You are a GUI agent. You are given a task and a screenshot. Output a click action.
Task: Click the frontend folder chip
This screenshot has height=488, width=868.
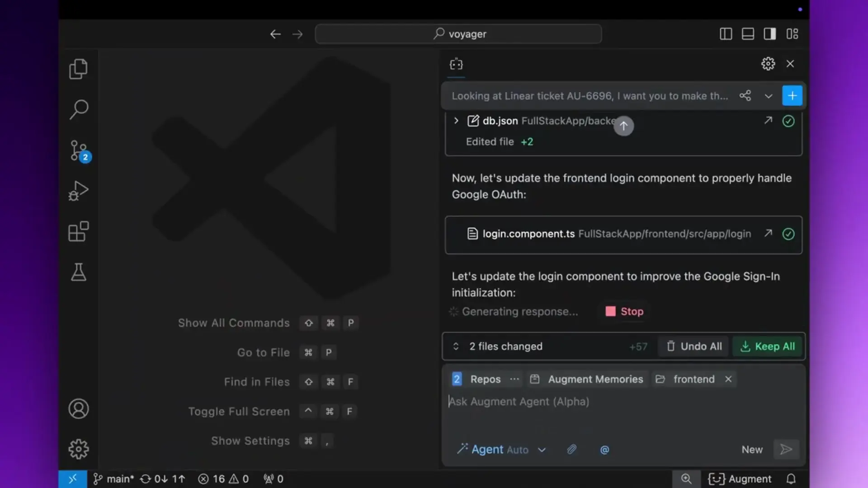[x=685, y=379]
